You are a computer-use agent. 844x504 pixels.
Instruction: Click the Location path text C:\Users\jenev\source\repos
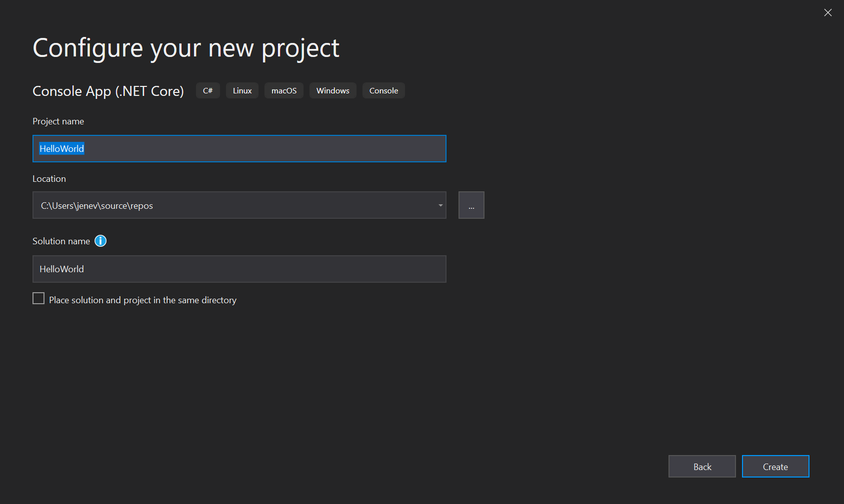(x=97, y=206)
